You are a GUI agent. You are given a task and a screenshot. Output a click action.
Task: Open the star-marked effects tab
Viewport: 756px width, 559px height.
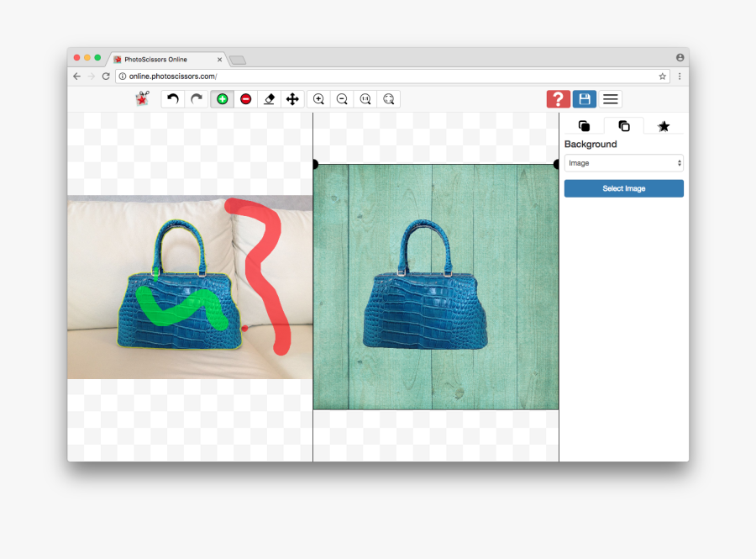tap(664, 126)
